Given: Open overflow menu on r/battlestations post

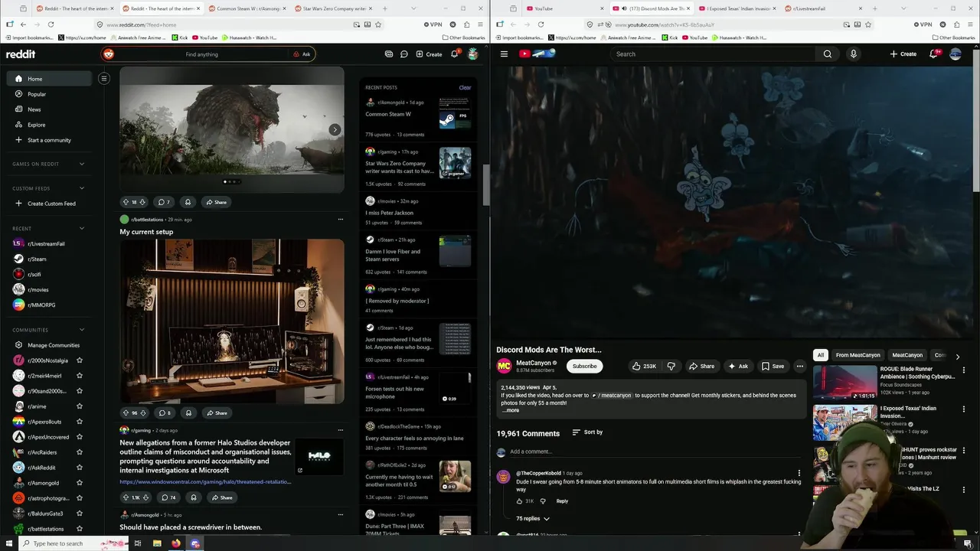Looking at the screenshot, I should tap(341, 220).
